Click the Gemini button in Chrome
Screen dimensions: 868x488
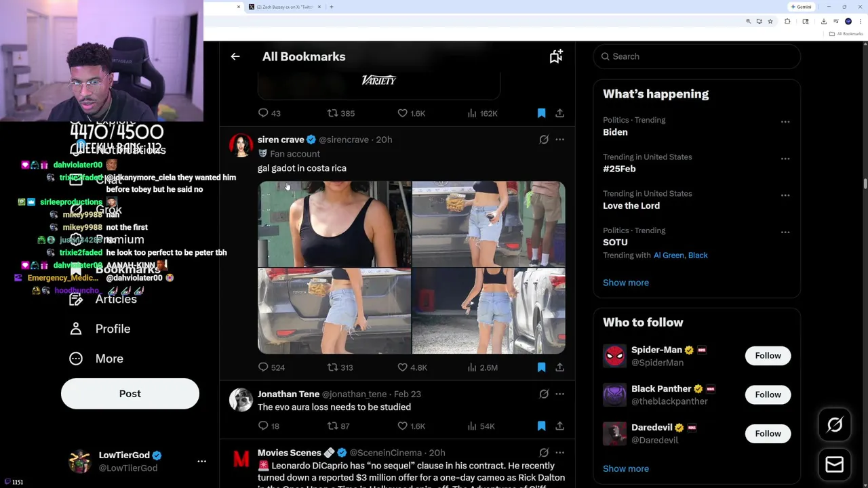[802, 7]
